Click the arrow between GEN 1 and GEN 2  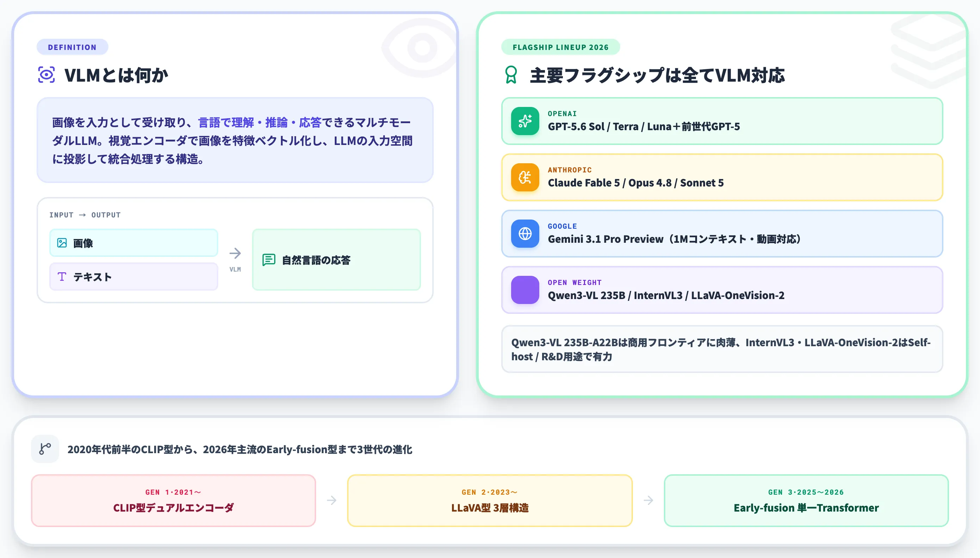tap(332, 500)
